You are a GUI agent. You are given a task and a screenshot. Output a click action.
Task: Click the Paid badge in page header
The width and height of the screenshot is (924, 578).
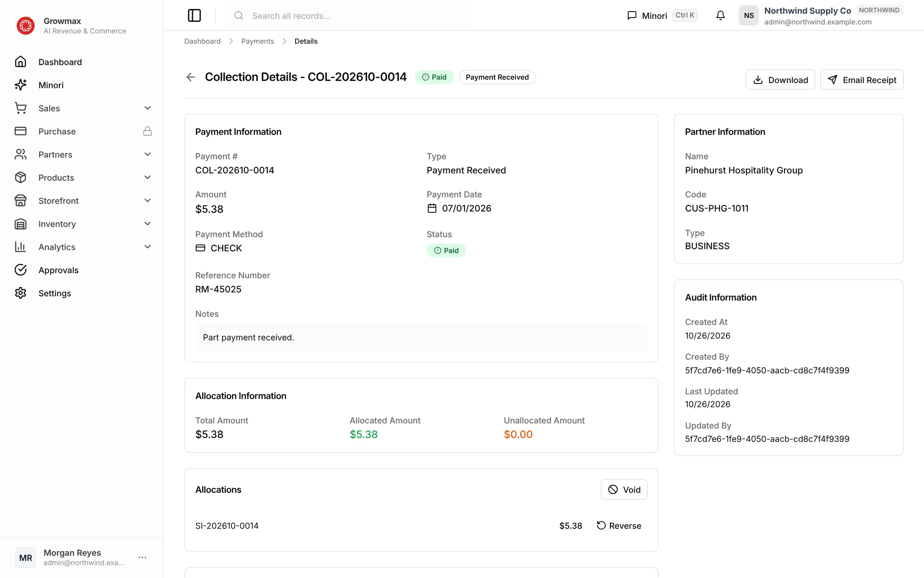tap(434, 77)
